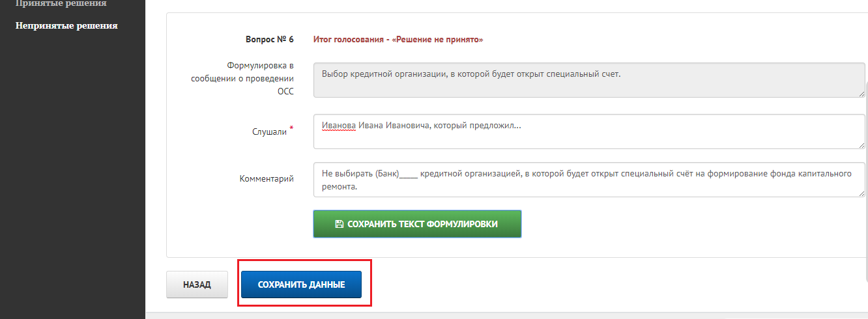Open the Непринятые решения sidebar item
Viewport: 868px width, 319px height.
point(66,25)
